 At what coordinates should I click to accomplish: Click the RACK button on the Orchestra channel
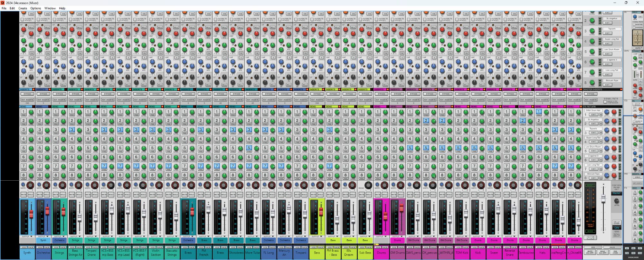pyautogui.click(x=47, y=247)
